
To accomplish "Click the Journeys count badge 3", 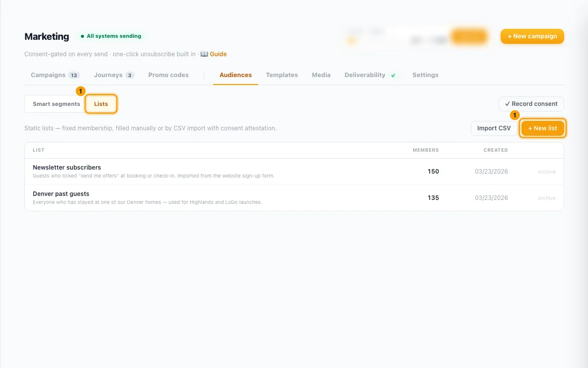I will pos(130,75).
